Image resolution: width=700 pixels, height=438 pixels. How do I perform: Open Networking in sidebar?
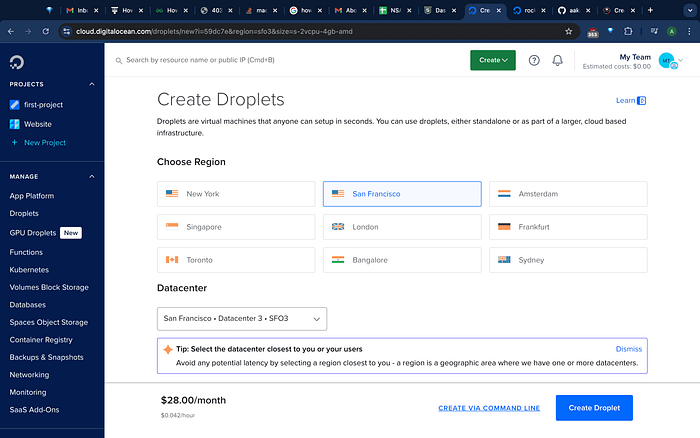pos(29,375)
